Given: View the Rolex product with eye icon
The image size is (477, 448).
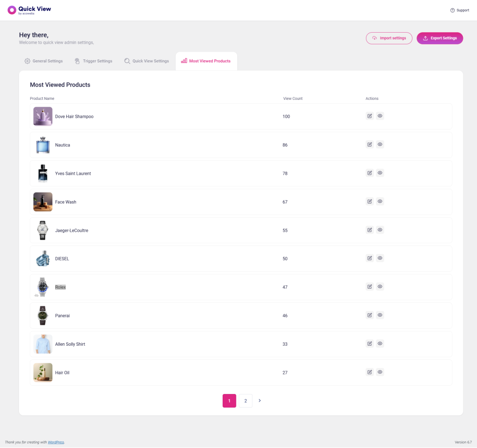Looking at the screenshot, I should pyautogui.click(x=380, y=287).
